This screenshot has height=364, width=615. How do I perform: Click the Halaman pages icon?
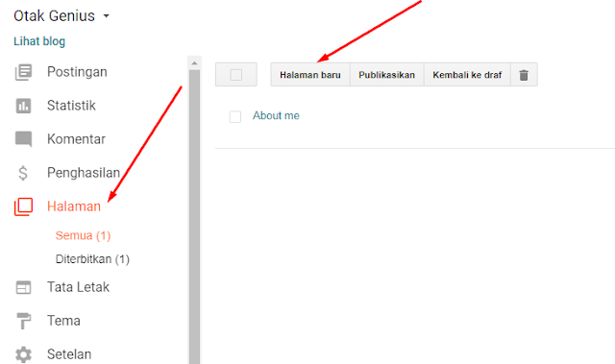point(23,206)
